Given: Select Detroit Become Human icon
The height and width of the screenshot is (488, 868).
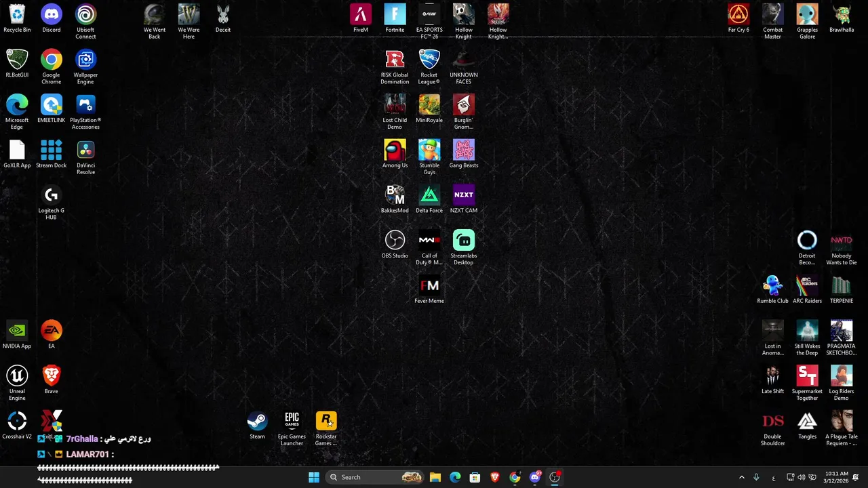Looking at the screenshot, I should [807, 248].
